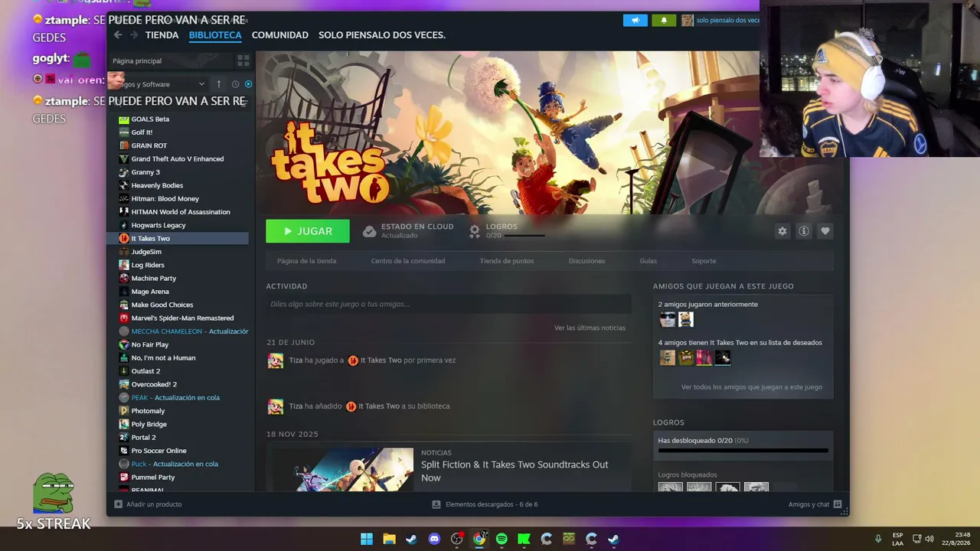Click Ver todos los amigos que juegan
The height and width of the screenshot is (551, 980).
752,387
